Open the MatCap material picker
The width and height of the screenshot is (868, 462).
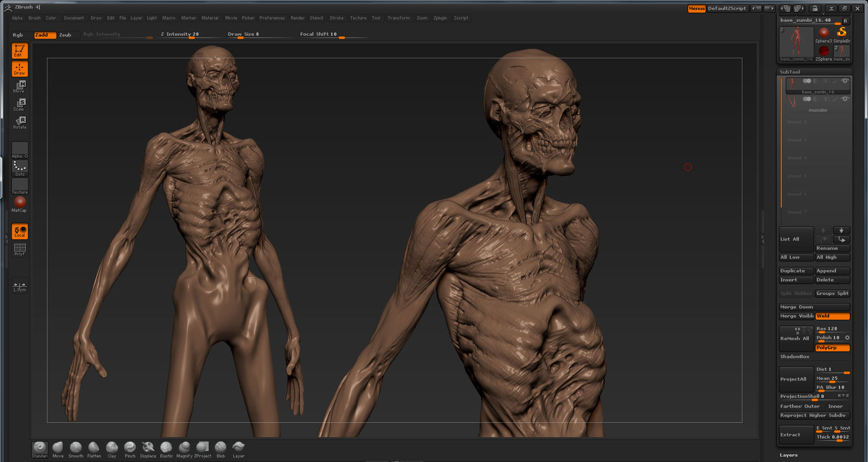point(20,204)
